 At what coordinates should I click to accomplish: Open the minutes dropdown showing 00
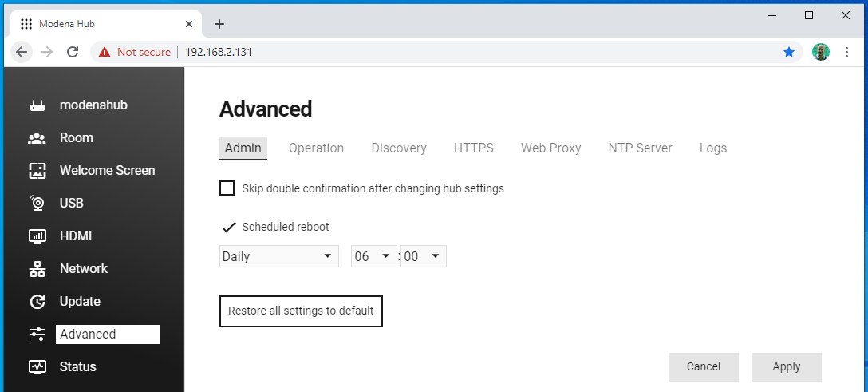[424, 256]
